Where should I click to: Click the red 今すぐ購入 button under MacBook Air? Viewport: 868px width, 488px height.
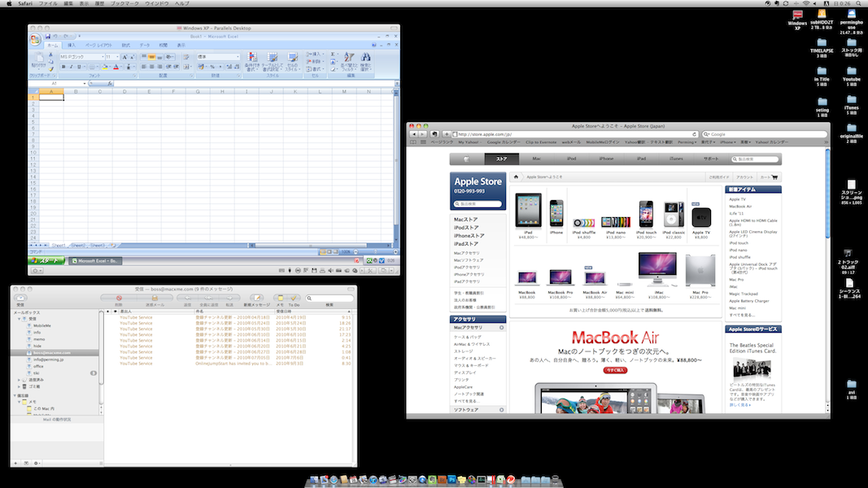coord(614,370)
